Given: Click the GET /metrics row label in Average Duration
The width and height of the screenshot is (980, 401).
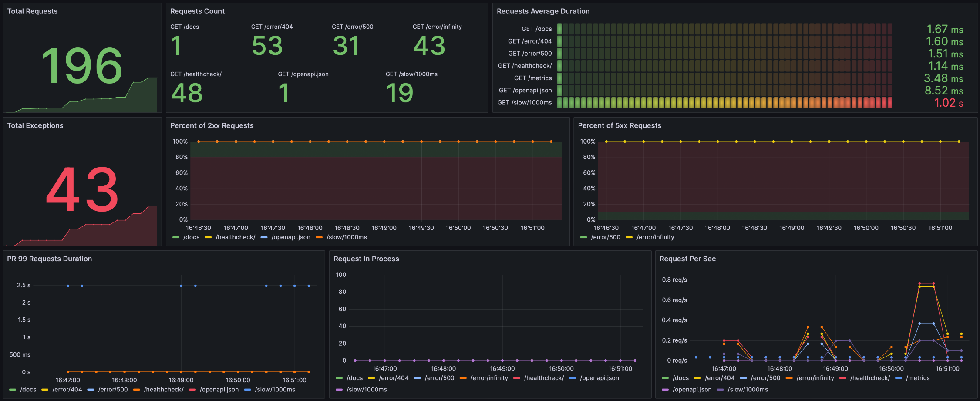Looking at the screenshot, I should click(x=533, y=78).
